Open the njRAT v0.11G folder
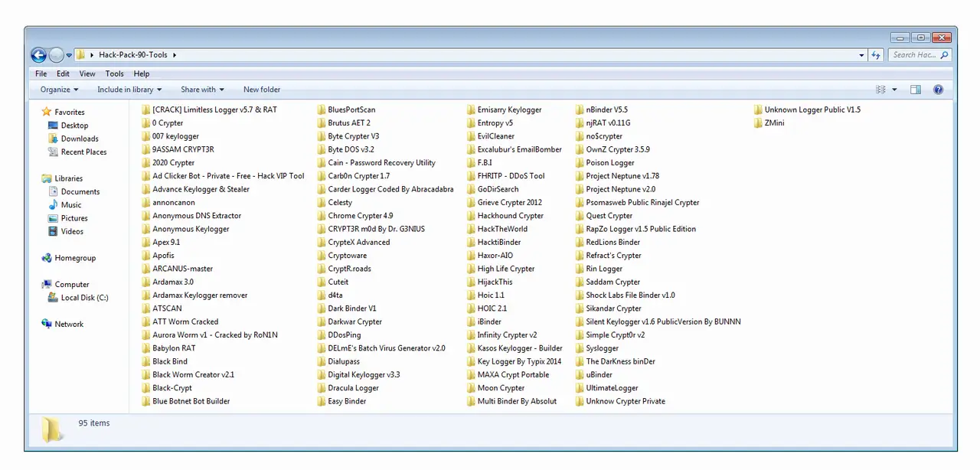Image resolution: width=980 pixels, height=470 pixels. [x=607, y=122]
